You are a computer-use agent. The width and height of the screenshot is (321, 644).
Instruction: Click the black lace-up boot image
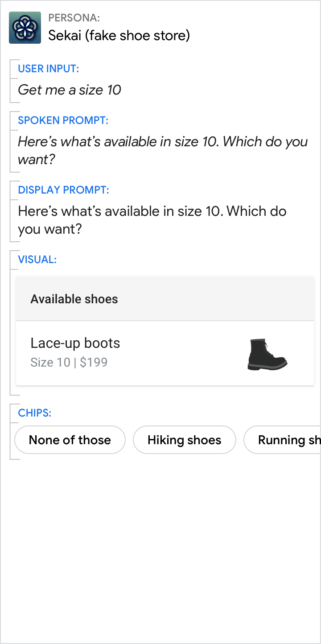[x=267, y=354]
